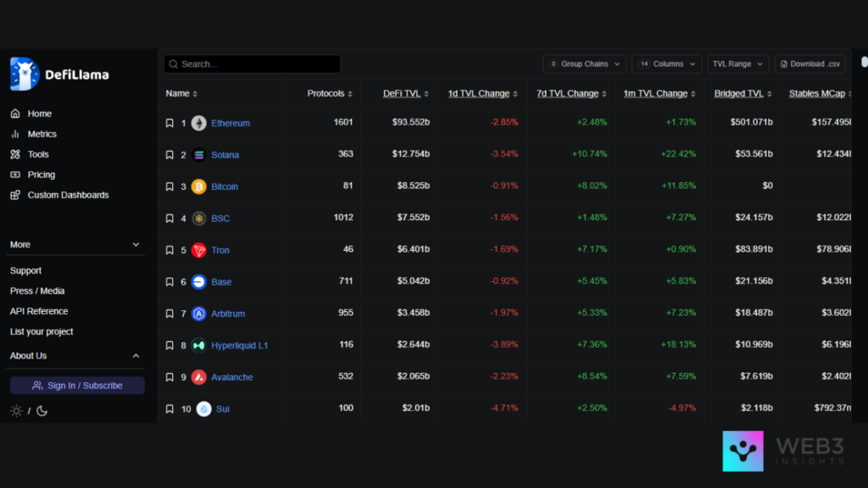
Task: Sort table by Protocols column
Action: click(330, 93)
